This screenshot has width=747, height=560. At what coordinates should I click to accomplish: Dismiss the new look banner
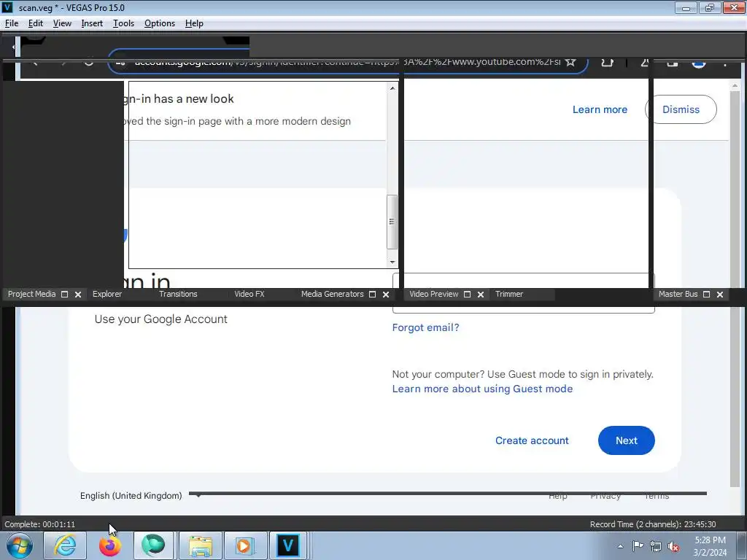click(x=681, y=109)
